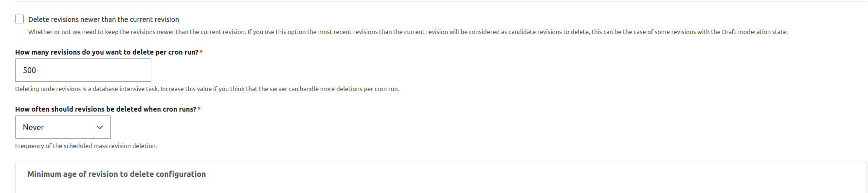Click the 500 value in the text box
Viewport: 868px width, 193px height.
(x=30, y=70)
